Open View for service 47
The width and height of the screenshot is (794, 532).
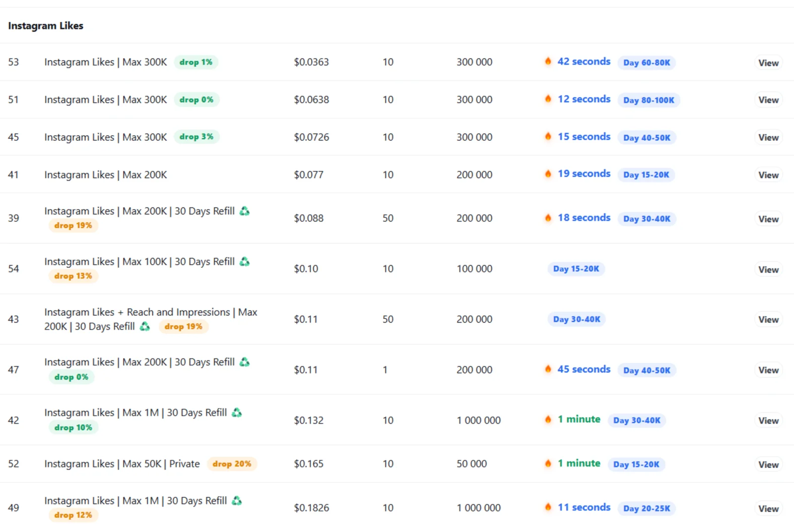click(768, 370)
